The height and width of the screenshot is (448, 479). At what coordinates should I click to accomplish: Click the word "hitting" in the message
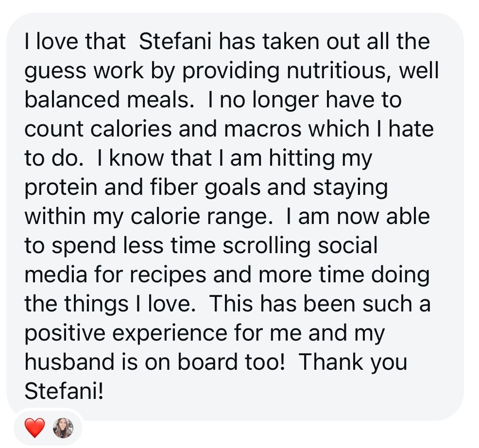tap(302, 158)
